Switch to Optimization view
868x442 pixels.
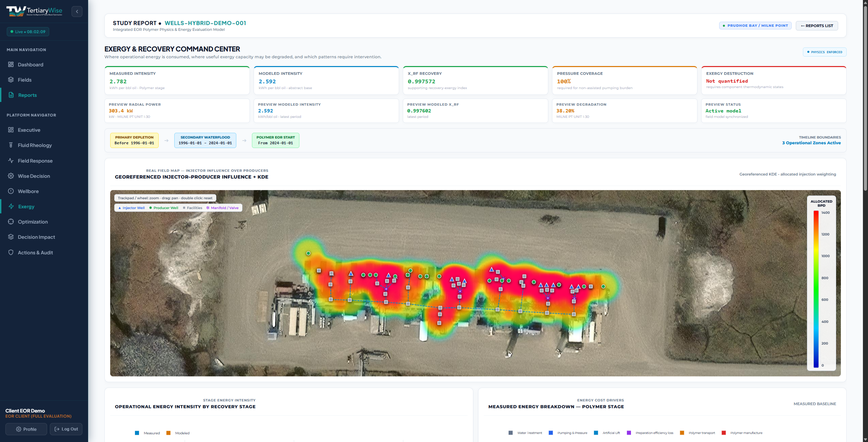[44, 222]
